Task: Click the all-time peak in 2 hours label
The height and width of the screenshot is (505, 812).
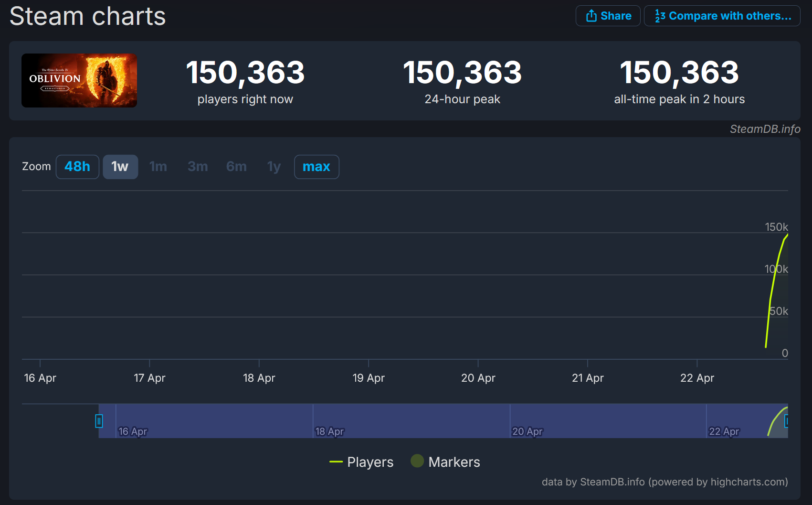Action: click(x=679, y=99)
